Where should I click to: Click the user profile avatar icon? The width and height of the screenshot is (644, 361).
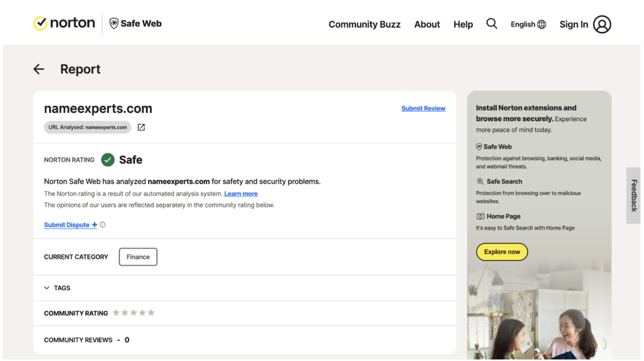click(x=602, y=24)
